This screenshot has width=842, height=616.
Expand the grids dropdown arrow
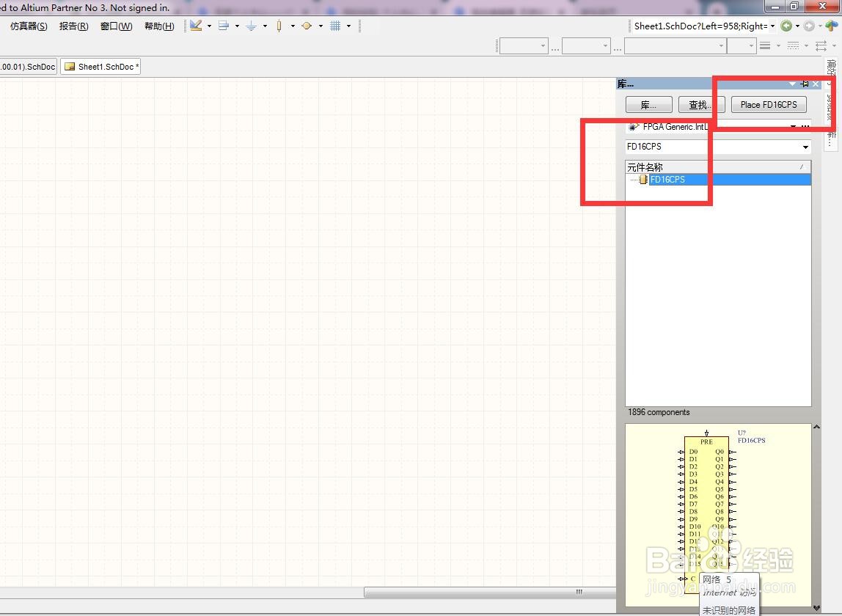348,26
